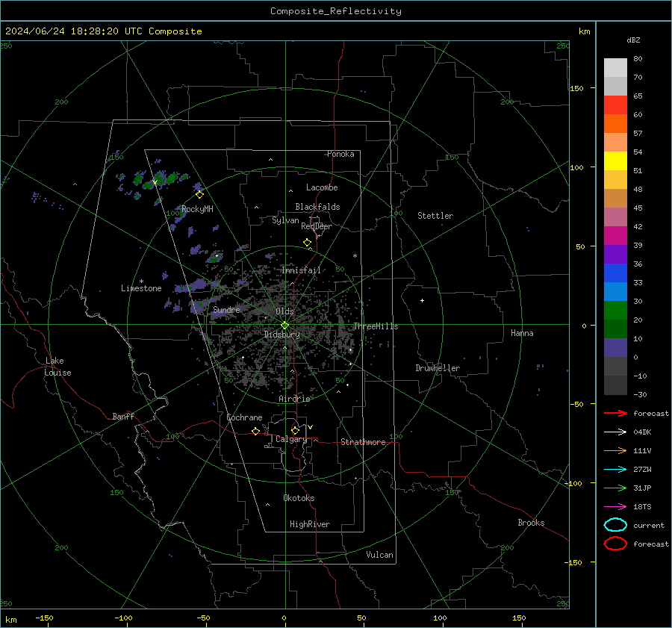The height and width of the screenshot is (628, 672).
Task: Click the Ponoka city label
Action: click(x=340, y=154)
